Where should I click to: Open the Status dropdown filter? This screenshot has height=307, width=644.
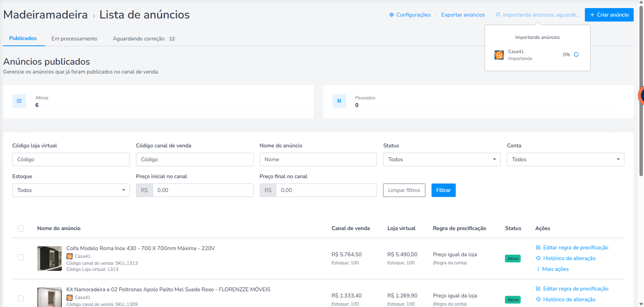coord(442,159)
